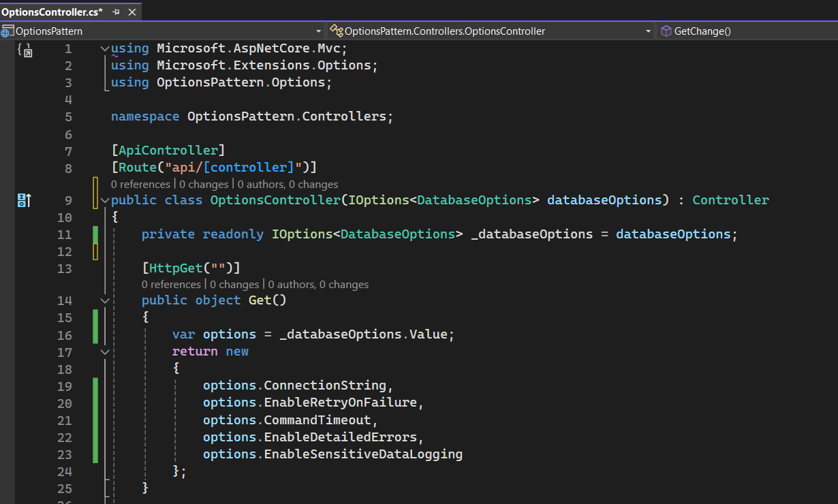Collapse the Get() method with the line 14 chevron

104,300
